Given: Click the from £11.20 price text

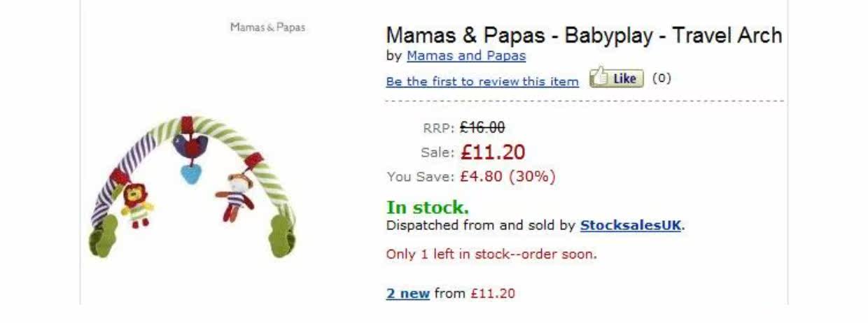Looking at the screenshot, I should 475,294.
